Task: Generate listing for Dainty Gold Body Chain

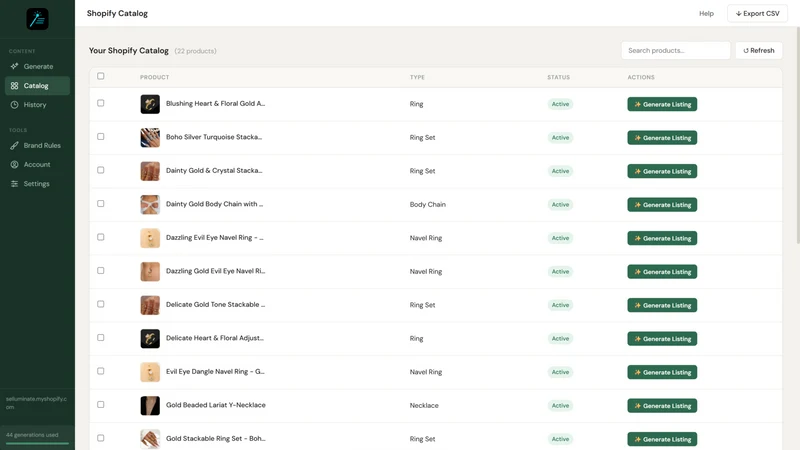Action: tap(662, 205)
